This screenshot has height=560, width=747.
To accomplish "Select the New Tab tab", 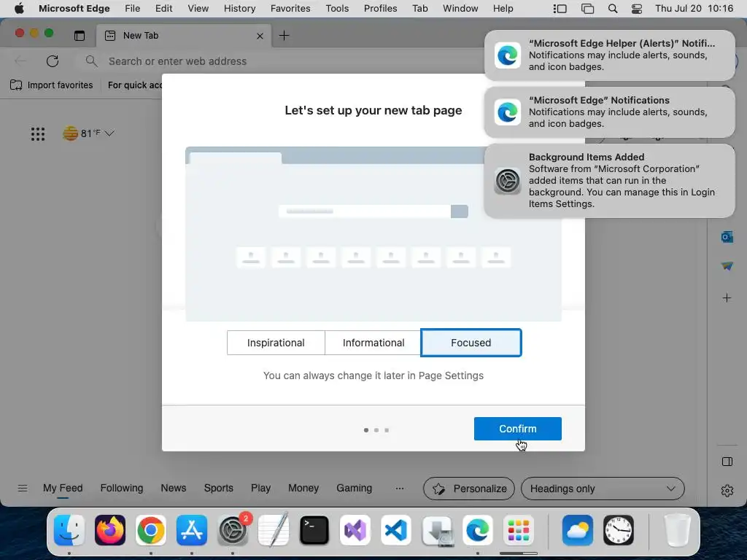I will click(x=184, y=36).
